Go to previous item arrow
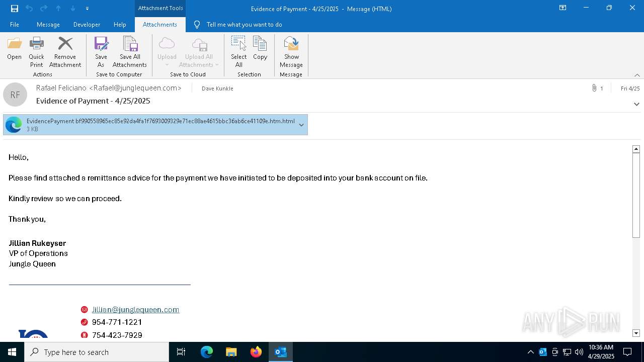This screenshot has width=644, height=362. (x=58, y=9)
